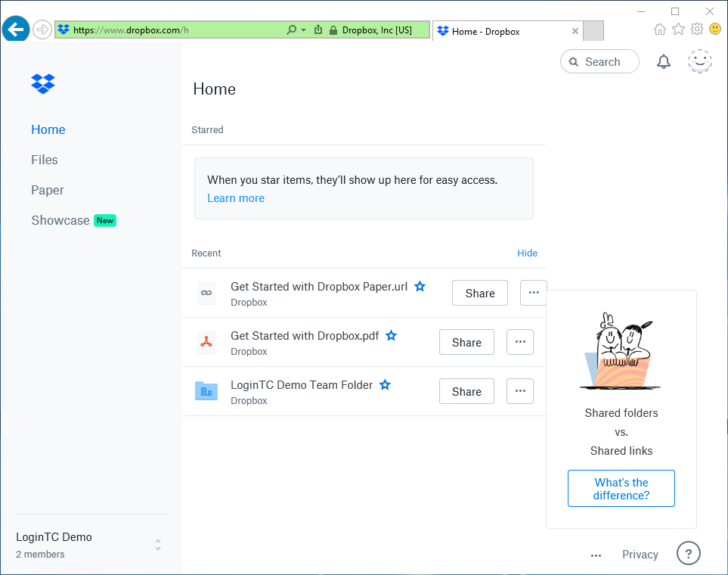
Task: Open LoginTC Demo Team Folder name
Action: tap(302, 385)
